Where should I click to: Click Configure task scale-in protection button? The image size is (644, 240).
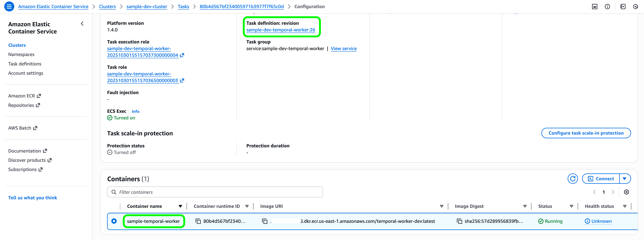(x=586, y=133)
